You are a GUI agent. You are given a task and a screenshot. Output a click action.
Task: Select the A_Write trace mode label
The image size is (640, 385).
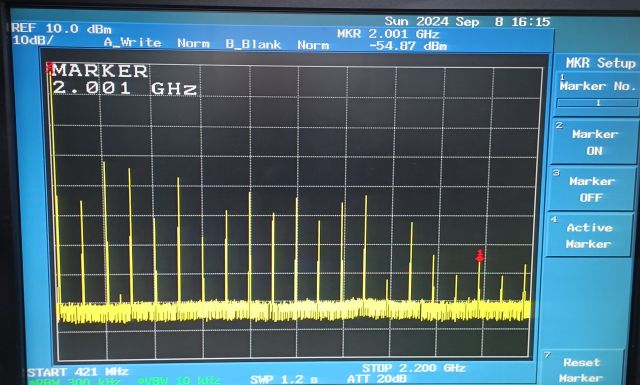133,42
